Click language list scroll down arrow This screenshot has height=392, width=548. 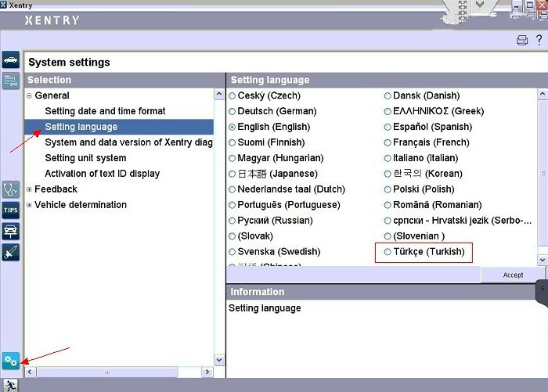543,260
